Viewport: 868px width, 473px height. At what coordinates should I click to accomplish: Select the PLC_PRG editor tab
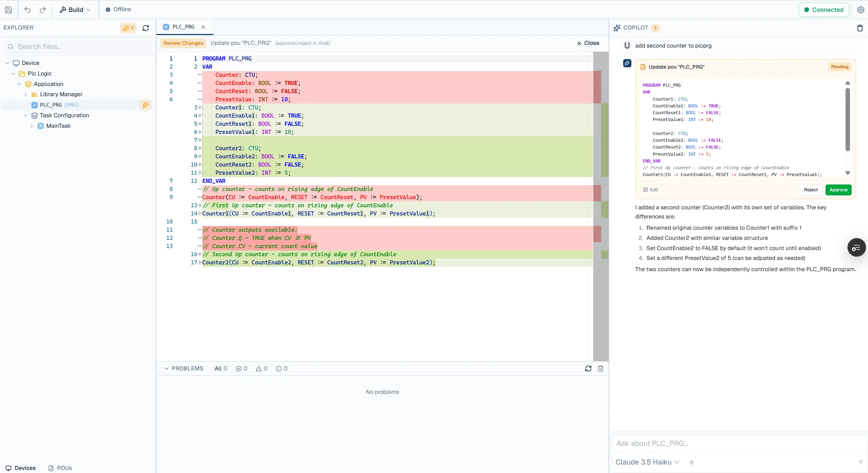click(x=183, y=27)
